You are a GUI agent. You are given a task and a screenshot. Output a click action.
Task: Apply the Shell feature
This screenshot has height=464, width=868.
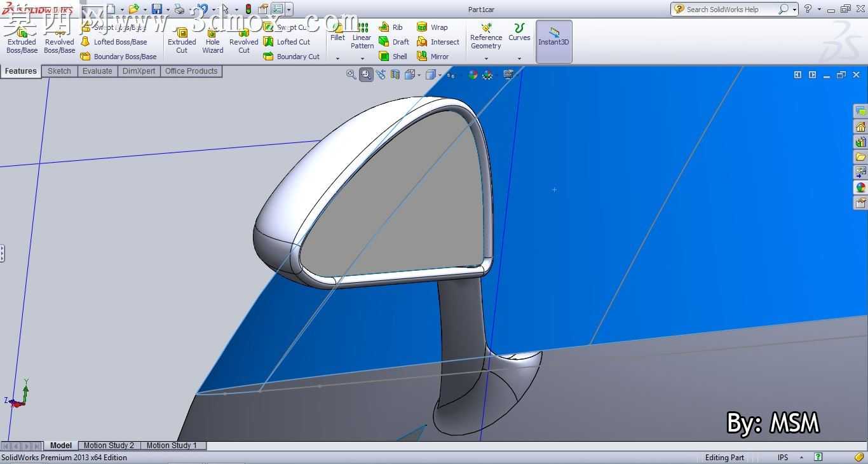(x=393, y=57)
